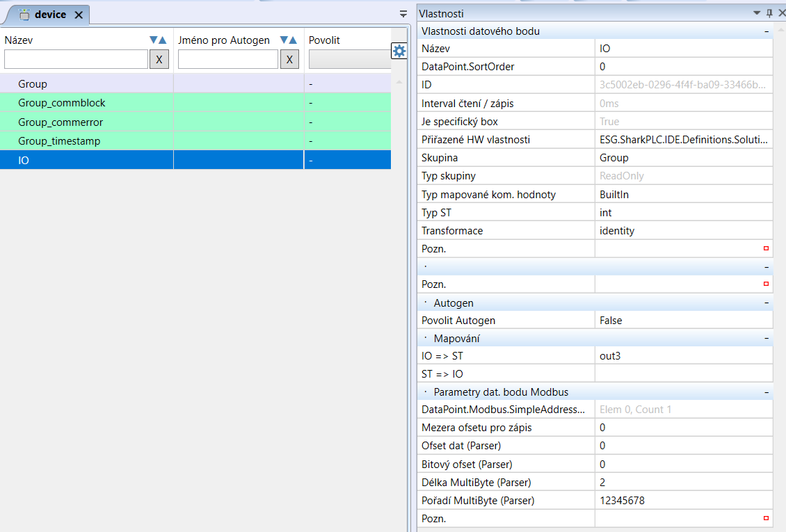Edit Bitový ofset (Parser) value

tap(684, 465)
